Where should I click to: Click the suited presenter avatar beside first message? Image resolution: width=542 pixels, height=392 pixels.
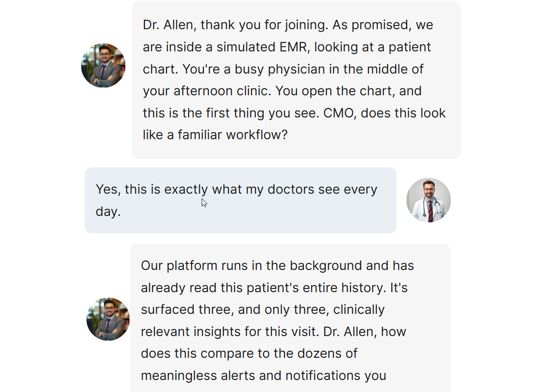(103, 66)
